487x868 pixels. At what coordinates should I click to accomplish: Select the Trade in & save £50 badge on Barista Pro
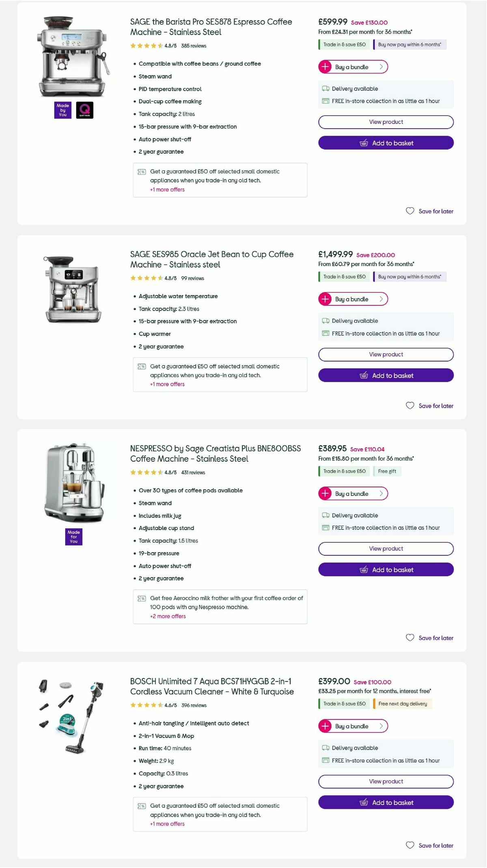point(343,45)
